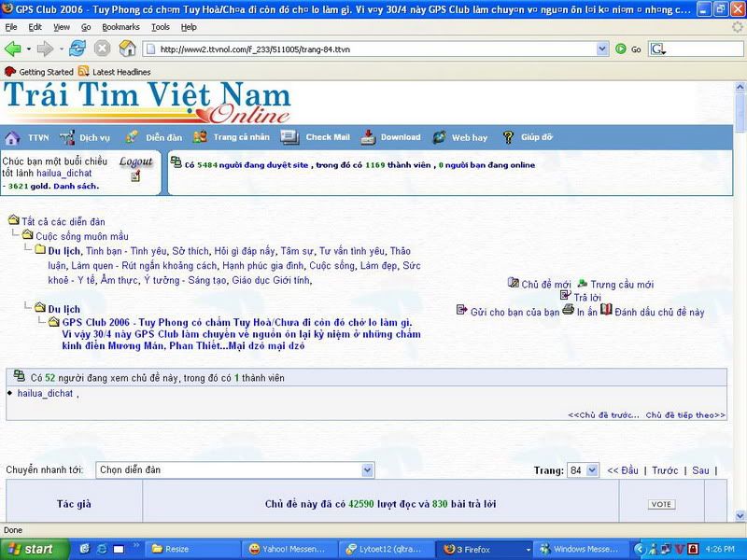Switch to Yahoo! Messenger taskbar item
747x560 pixels.
pos(289,550)
